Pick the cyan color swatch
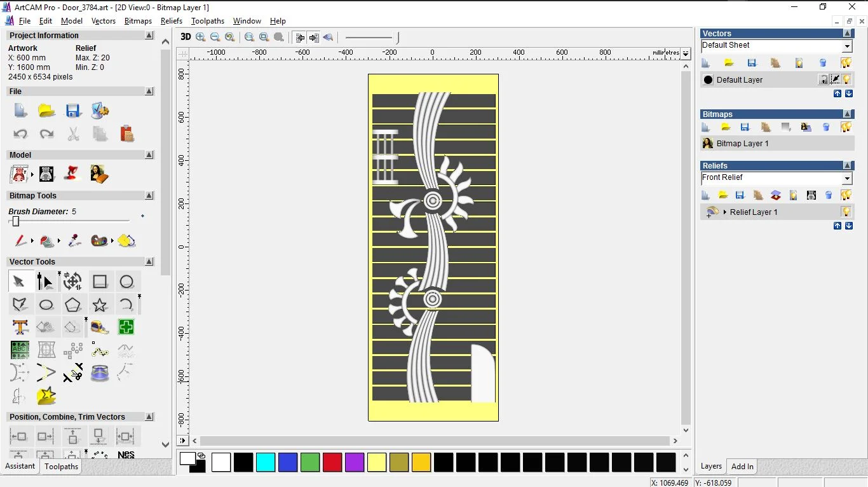This screenshot has width=868, height=487. point(266,462)
